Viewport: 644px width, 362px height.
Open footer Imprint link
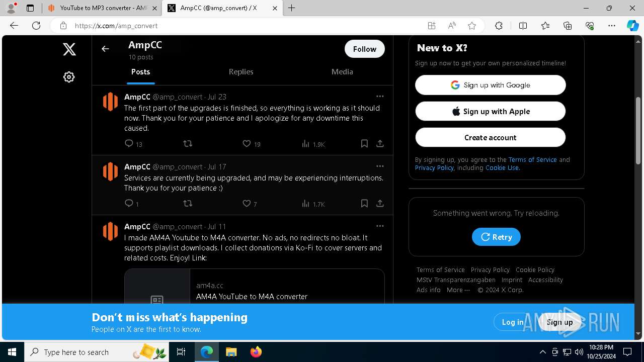point(512,280)
